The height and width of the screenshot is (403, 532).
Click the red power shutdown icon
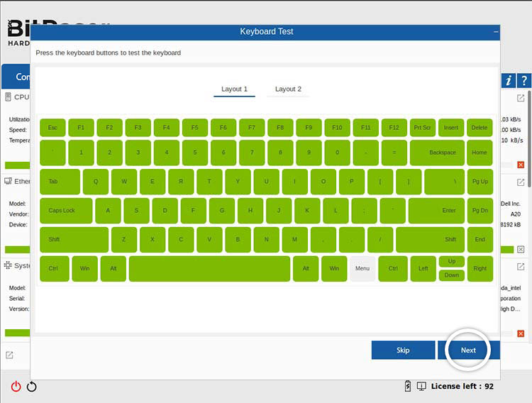(x=16, y=387)
